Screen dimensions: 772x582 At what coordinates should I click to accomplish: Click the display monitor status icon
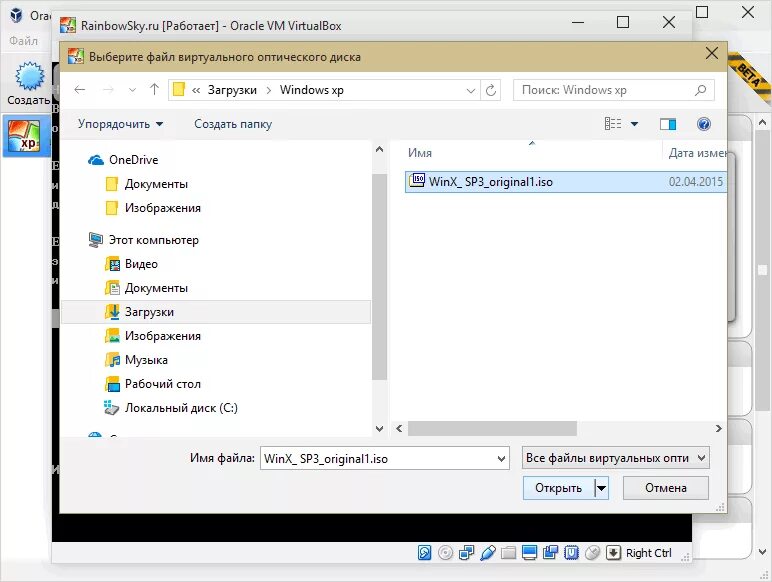coord(529,553)
